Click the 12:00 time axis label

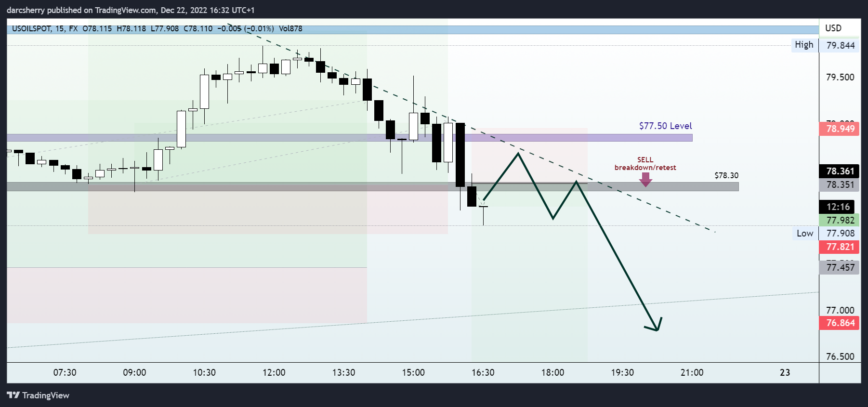pyautogui.click(x=274, y=372)
